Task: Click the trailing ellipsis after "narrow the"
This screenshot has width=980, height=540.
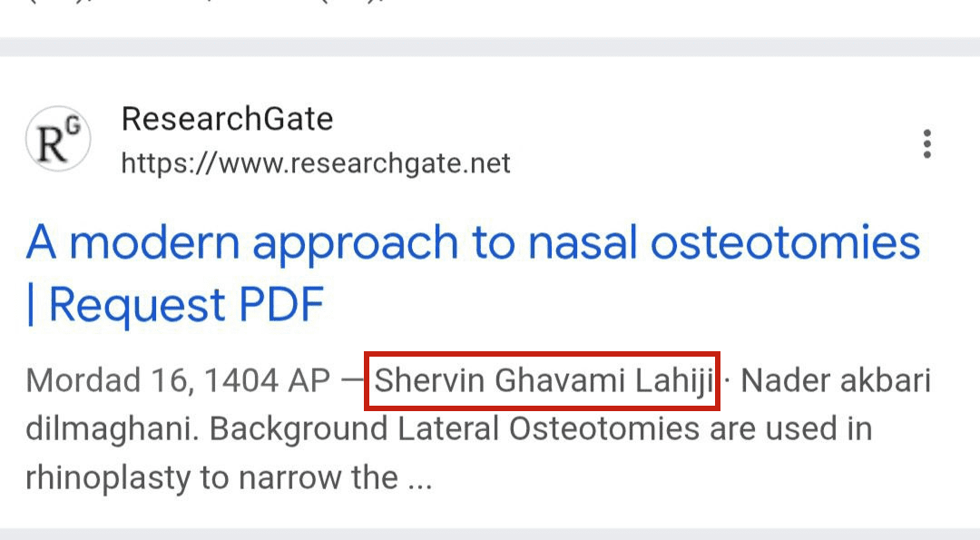Action: (419, 479)
